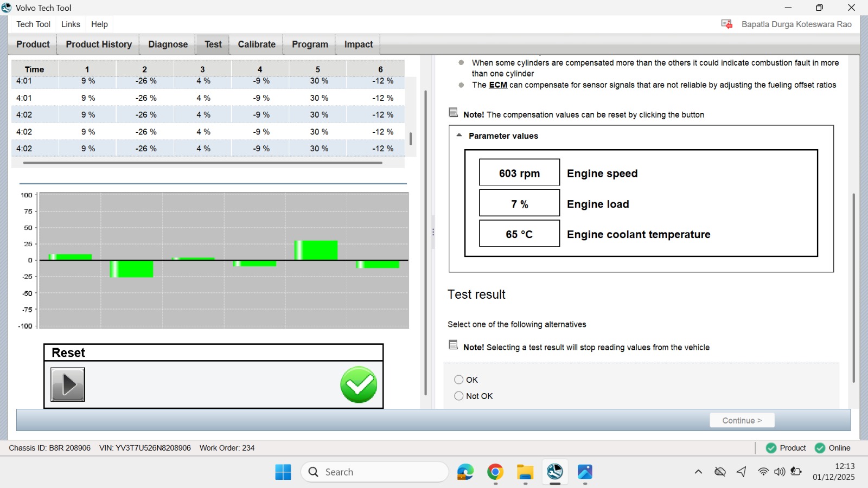Viewport: 868px width, 488px height.
Task: Open the user account icon beside Bapatla name
Action: 727,24
